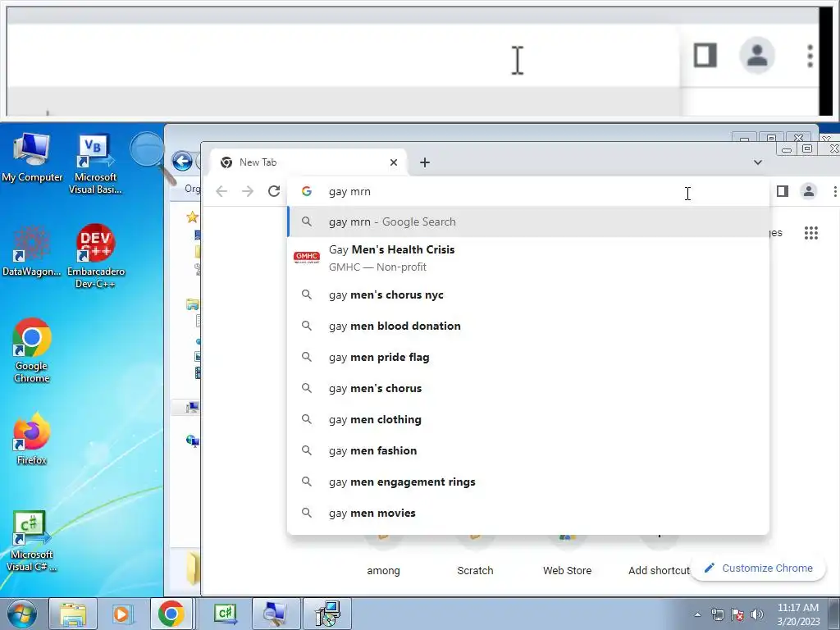Viewport: 840px width, 630px height.
Task: Open Windows Media Player taskbar icon
Action: coord(121,614)
